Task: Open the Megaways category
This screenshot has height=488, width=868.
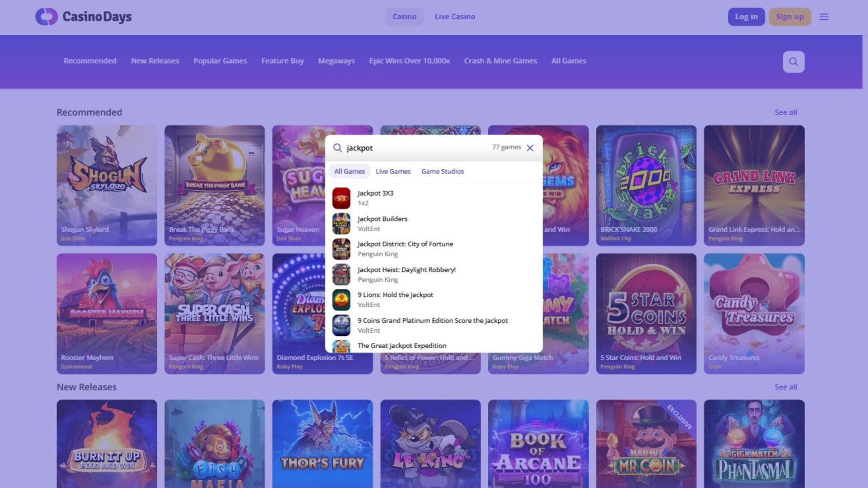Action: click(336, 61)
